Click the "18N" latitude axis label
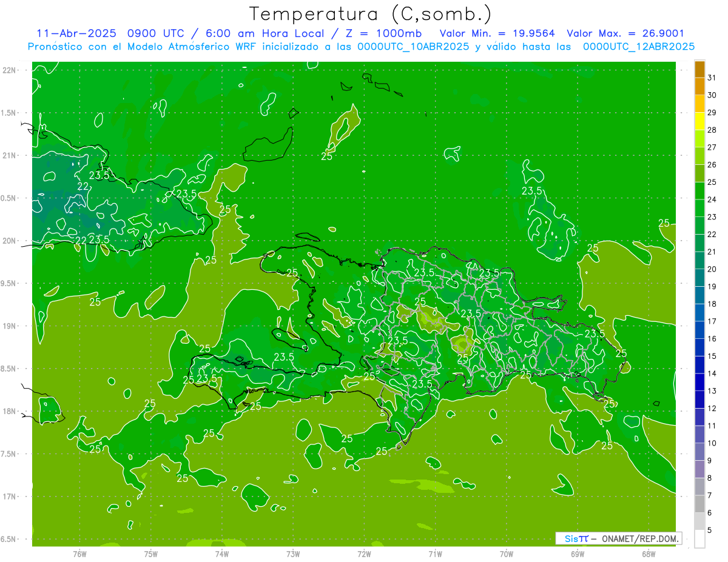 point(9,411)
